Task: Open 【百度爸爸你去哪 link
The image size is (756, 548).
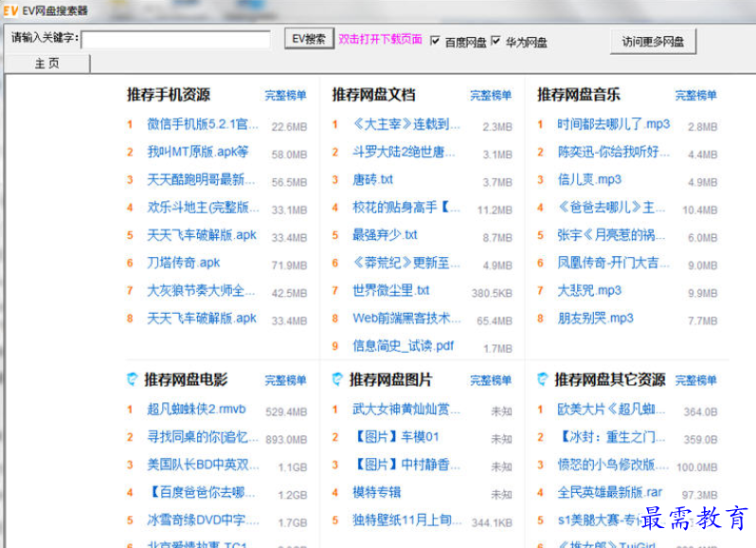Action: [x=201, y=492]
